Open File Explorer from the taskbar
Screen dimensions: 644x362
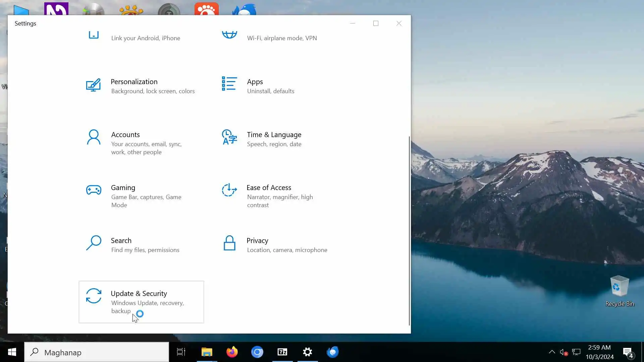207,352
